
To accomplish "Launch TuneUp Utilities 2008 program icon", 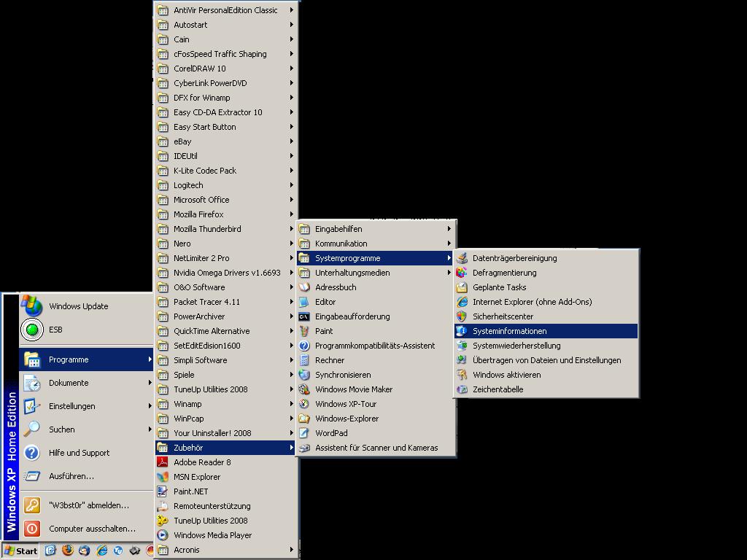I will 163,521.
